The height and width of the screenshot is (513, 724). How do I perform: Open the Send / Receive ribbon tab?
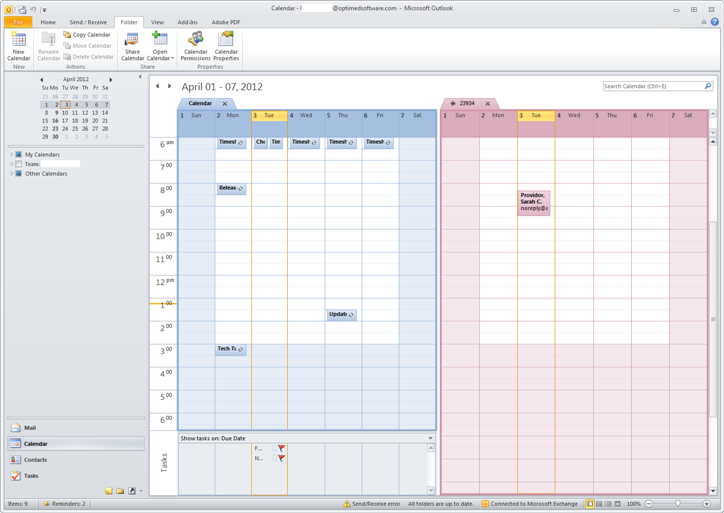point(88,22)
